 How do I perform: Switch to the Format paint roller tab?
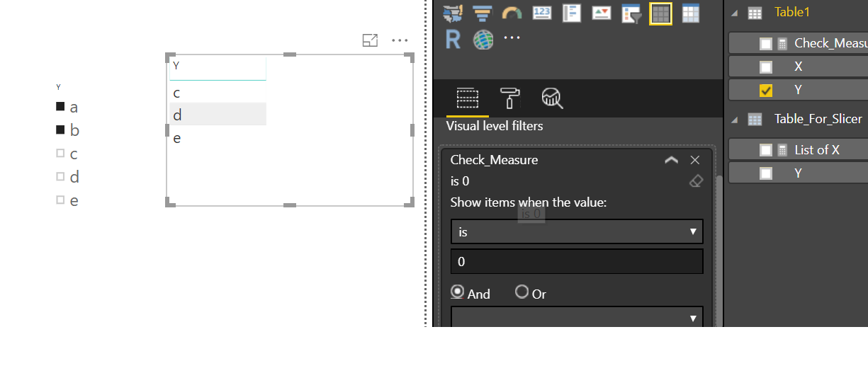[x=509, y=98]
